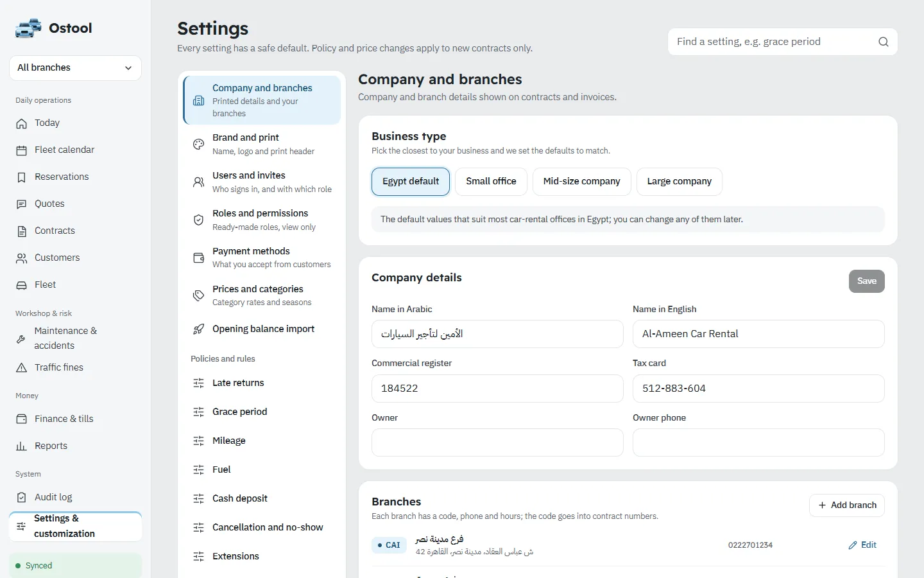
Task: Switch to the Grace period policy
Action: (x=262, y=412)
